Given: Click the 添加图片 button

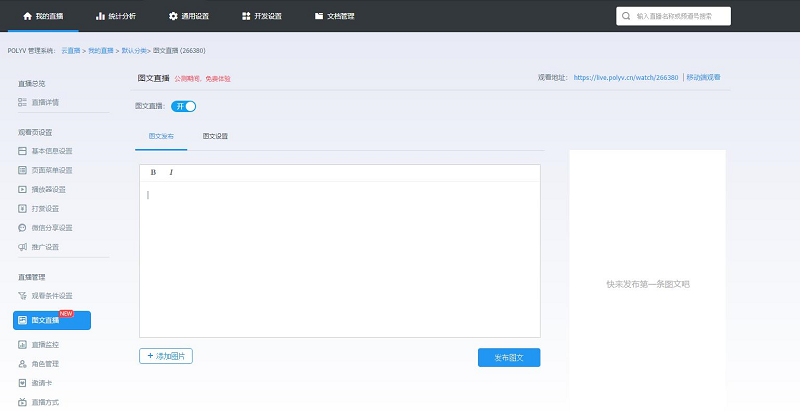Looking at the screenshot, I should tap(166, 356).
